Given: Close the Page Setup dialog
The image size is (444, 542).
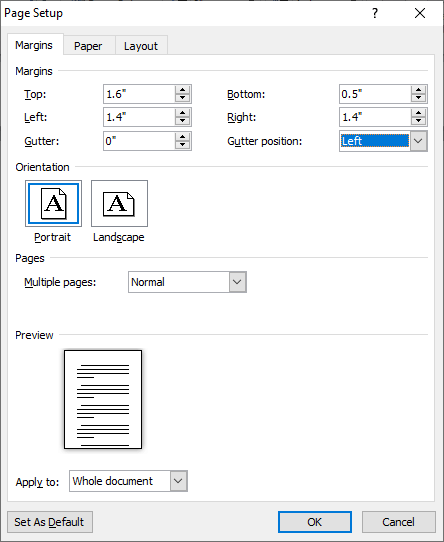Looking at the screenshot, I should (420, 13).
